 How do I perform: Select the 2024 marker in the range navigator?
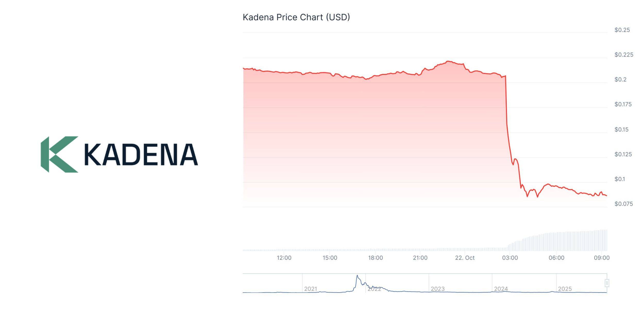click(x=501, y=289)
